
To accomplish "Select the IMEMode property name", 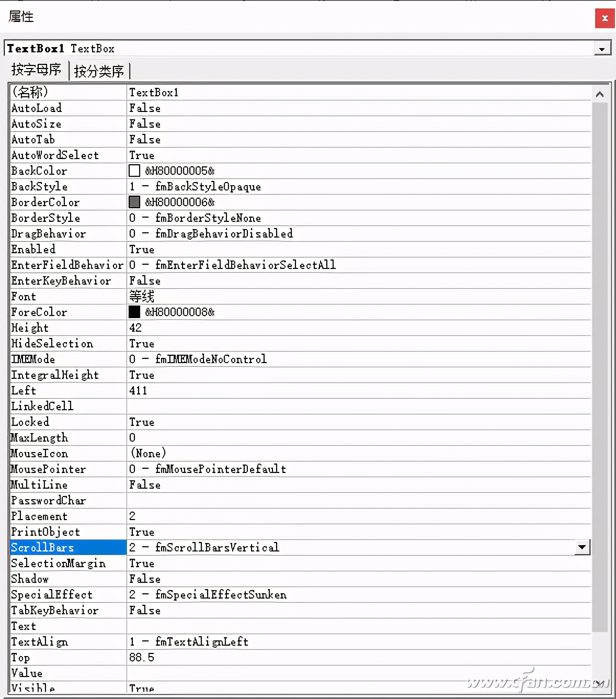I will click(33, 359).
